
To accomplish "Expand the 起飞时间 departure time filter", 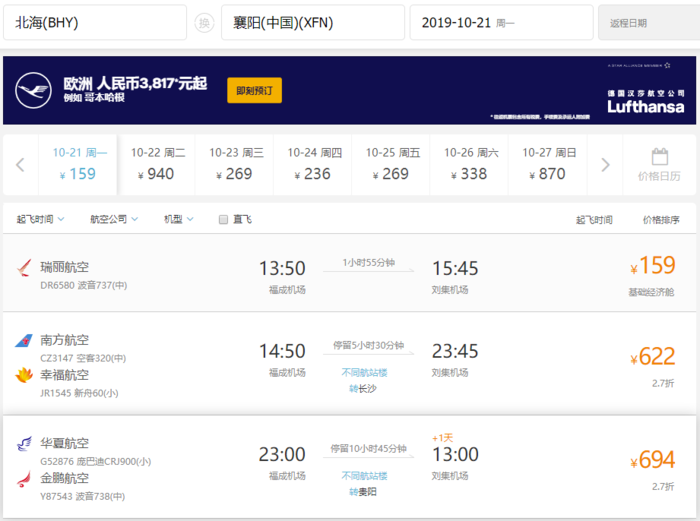I will 40,219.
